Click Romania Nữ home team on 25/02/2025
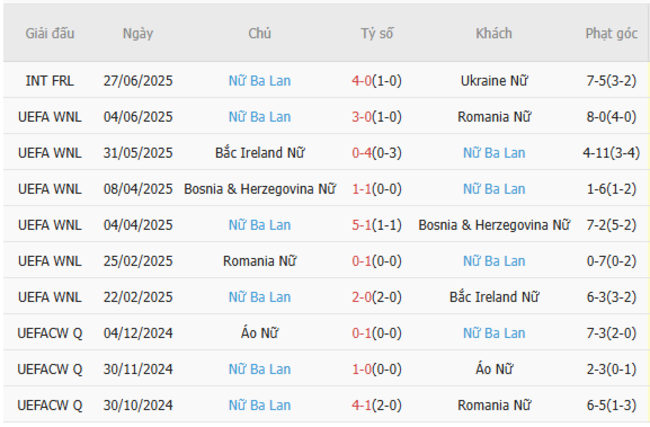This screenshot has height=427, width=650. coord(259,261)
